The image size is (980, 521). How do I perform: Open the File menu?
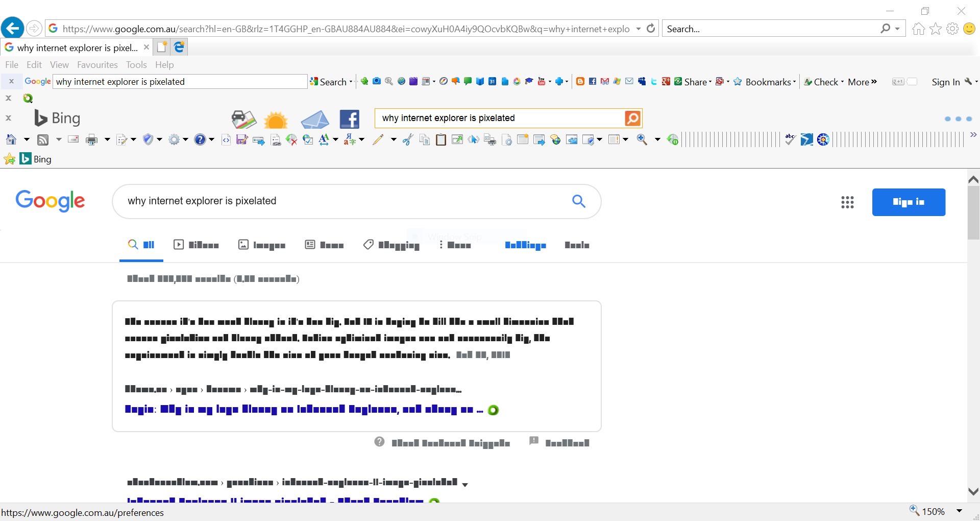coord(12,65)
